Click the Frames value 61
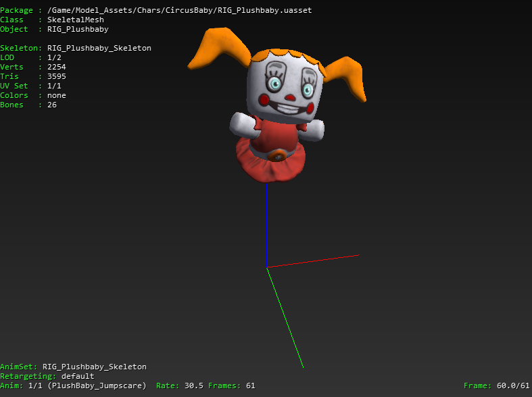The height and width of the screenshot is (397, 532). pyautogui.click(x=251, y=386)
